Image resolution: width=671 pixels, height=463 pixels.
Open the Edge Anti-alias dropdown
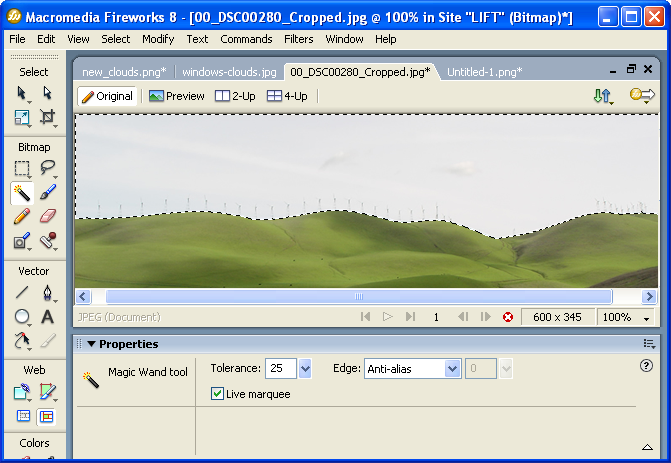tap(452, 369)
